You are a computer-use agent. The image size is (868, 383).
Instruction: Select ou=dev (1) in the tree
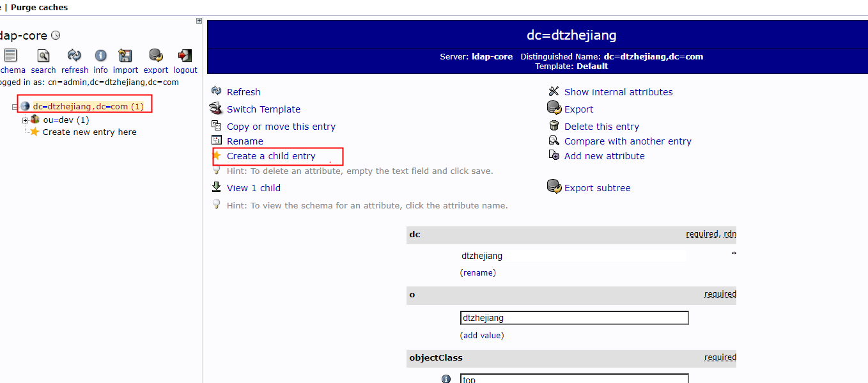click(66, 120)
